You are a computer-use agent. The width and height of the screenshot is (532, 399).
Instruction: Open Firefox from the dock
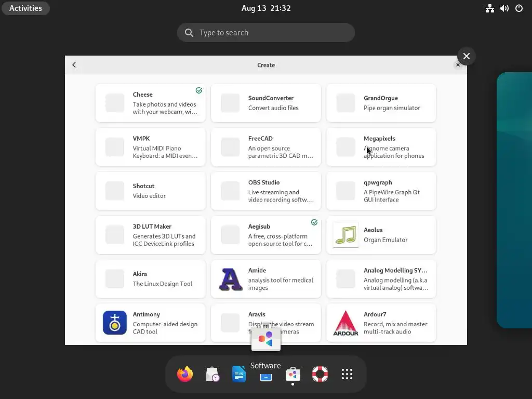point(185,374)
